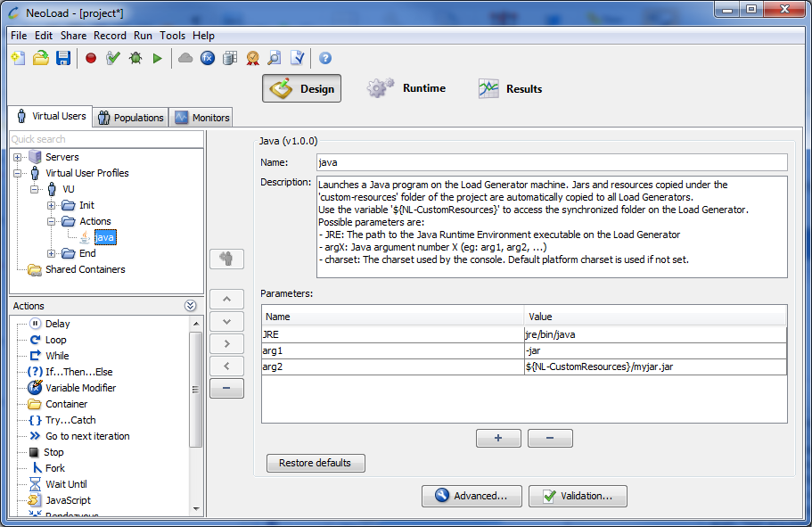Open the Record menu
Viewport: 812px width, 527px height.
[x=110, y=36]
